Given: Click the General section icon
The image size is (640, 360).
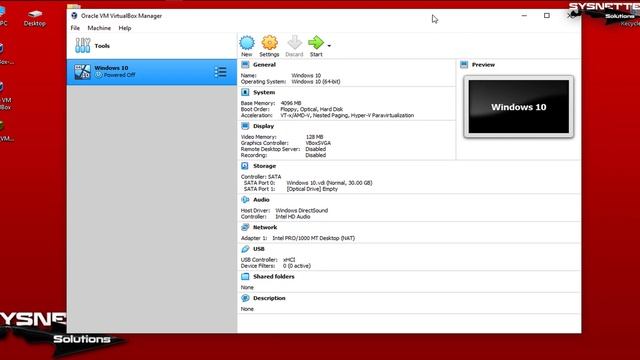Looking at the screenshot, I should point(245,64).
